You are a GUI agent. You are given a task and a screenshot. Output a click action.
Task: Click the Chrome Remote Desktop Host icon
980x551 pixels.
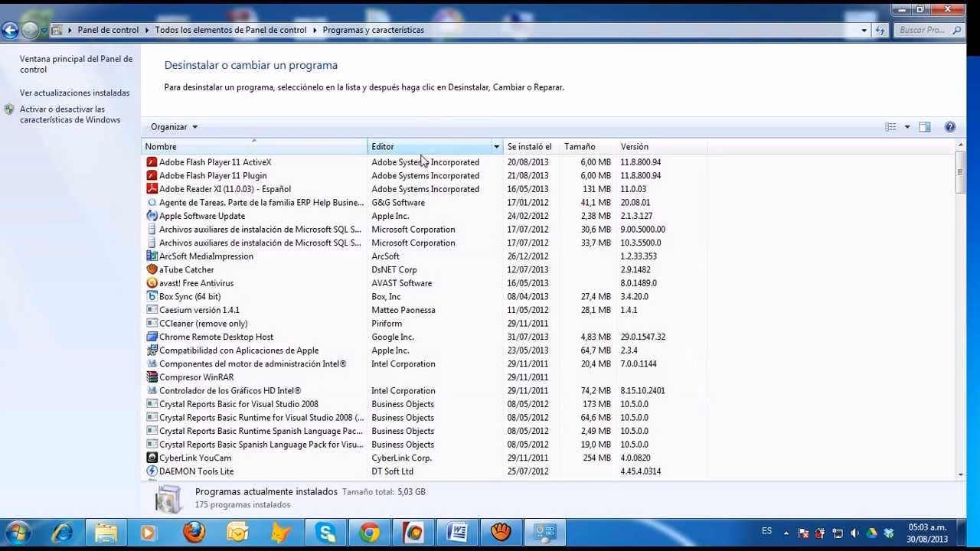coord(152,337)
